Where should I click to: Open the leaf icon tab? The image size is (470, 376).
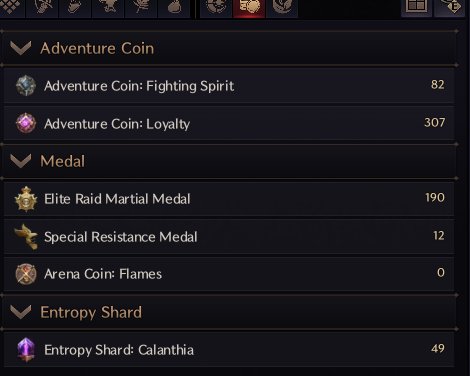tap(282, 7)
